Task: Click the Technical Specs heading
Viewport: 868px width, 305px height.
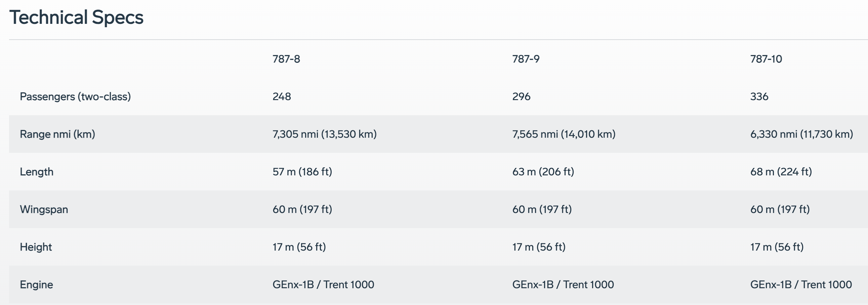Action: click(x=77, y=17)
